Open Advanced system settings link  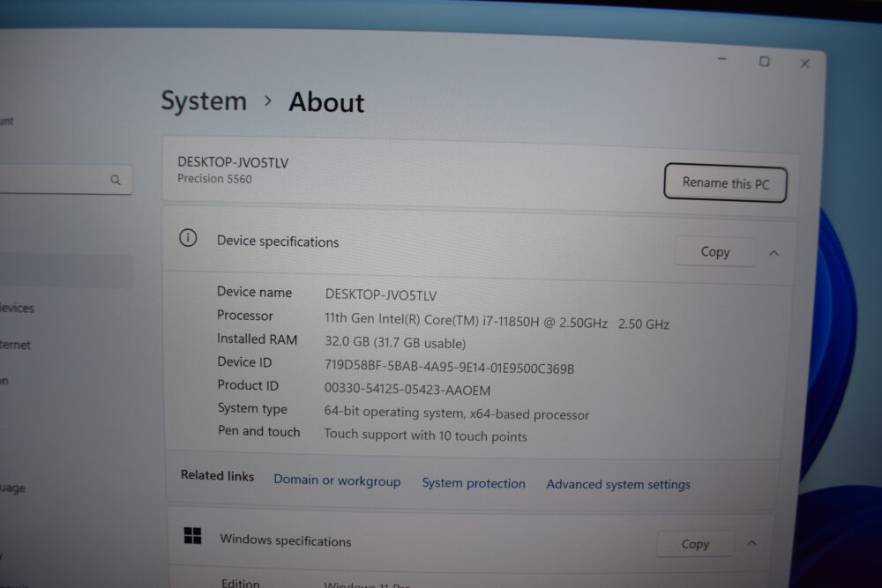pos(618,484)
